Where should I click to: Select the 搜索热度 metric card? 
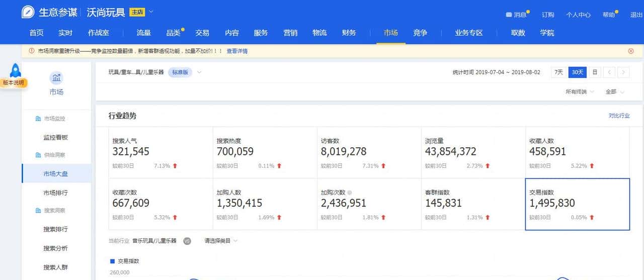265,153
